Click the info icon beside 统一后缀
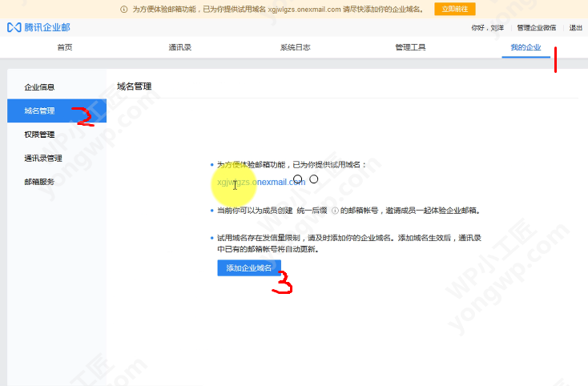588x386 pixels. [x=334, y=211]
